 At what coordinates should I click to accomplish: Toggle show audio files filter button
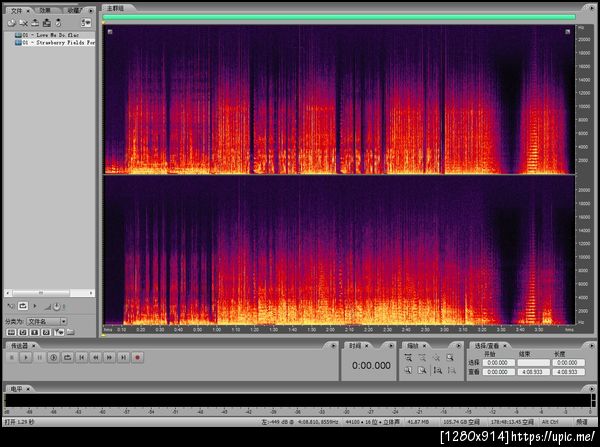(x=11, y=332)
